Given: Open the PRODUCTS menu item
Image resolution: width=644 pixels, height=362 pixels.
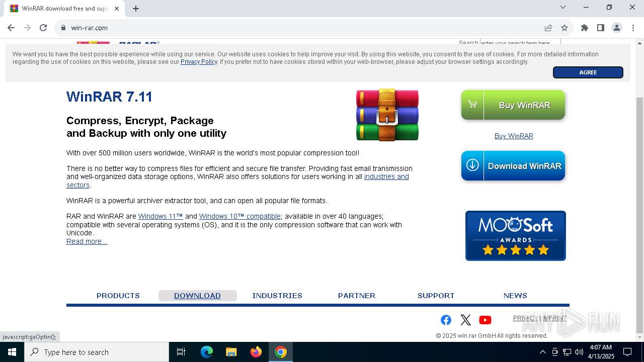Looking at the screenshot, I should [x=118, y=296].
